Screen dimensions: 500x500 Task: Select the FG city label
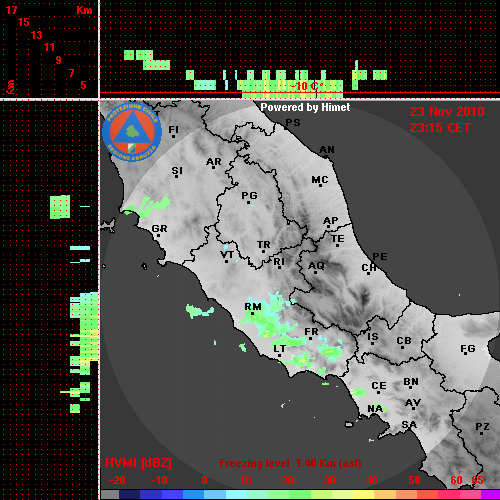coord(468,349)
